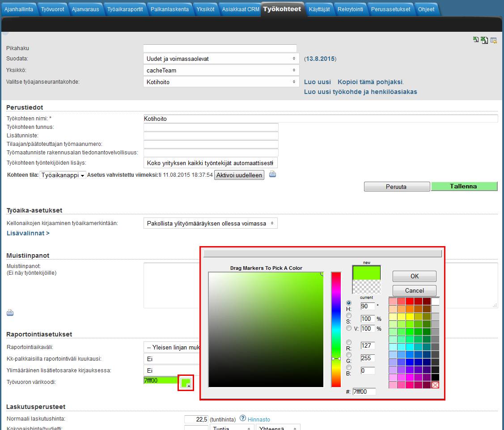Open the Kohteen tila dropdown

62,175
